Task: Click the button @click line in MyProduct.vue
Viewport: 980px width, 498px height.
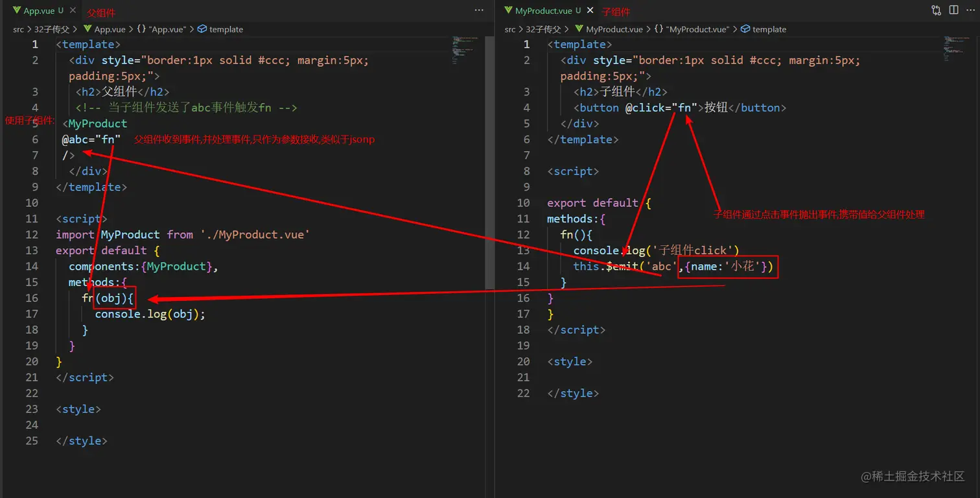Action: click(x=680, y=108)
